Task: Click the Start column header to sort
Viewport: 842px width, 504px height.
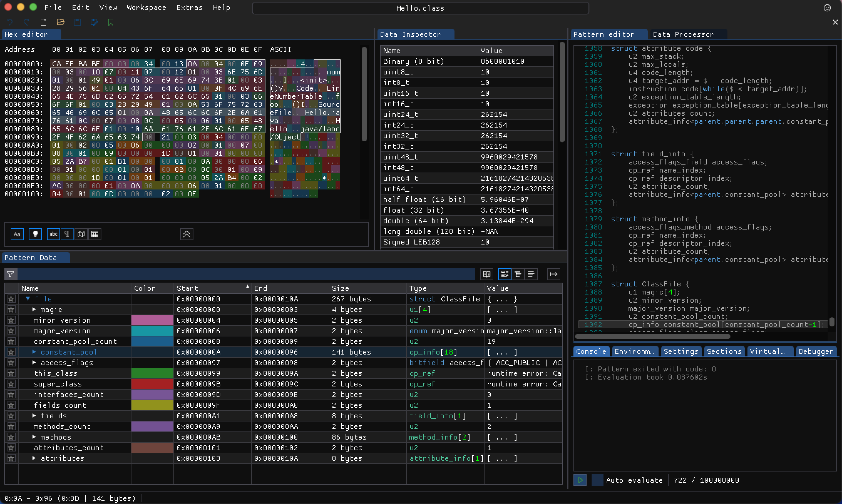Action: pos(187,288)
